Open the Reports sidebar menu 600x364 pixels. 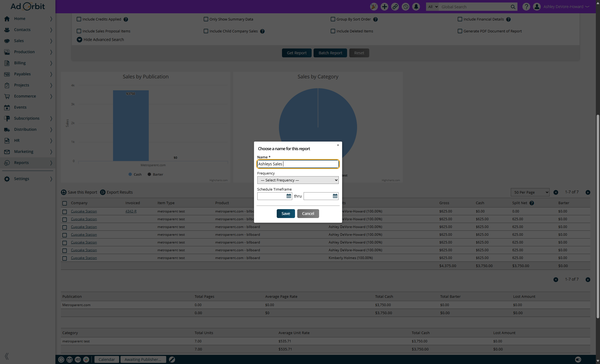28,163
